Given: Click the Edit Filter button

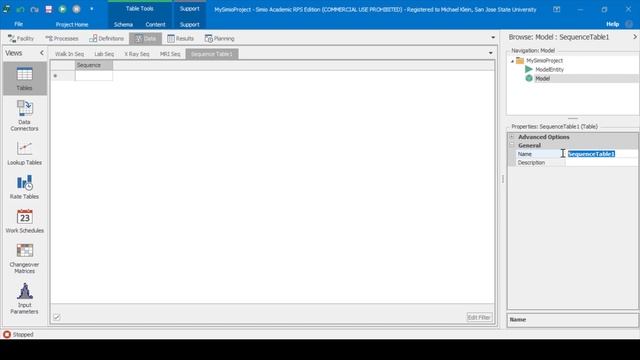Looking at the screenshot, I should click(x=479, y=317).
